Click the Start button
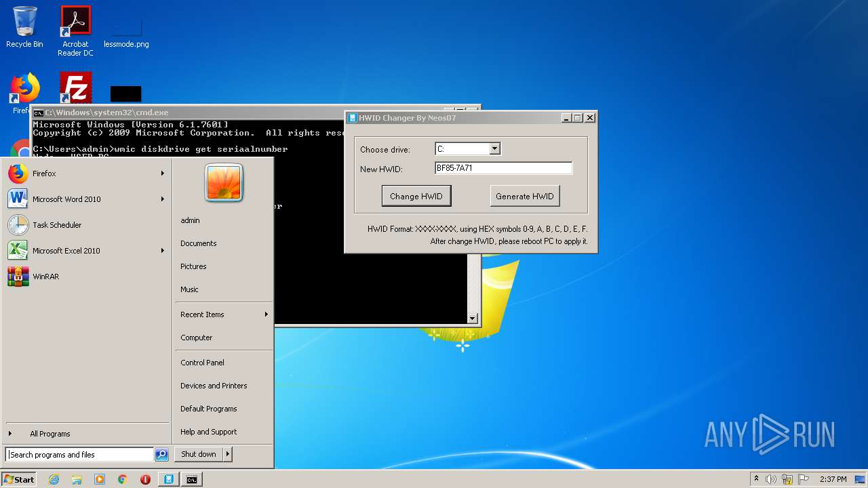The image size is (868, 488). click(x=19, y=479)
